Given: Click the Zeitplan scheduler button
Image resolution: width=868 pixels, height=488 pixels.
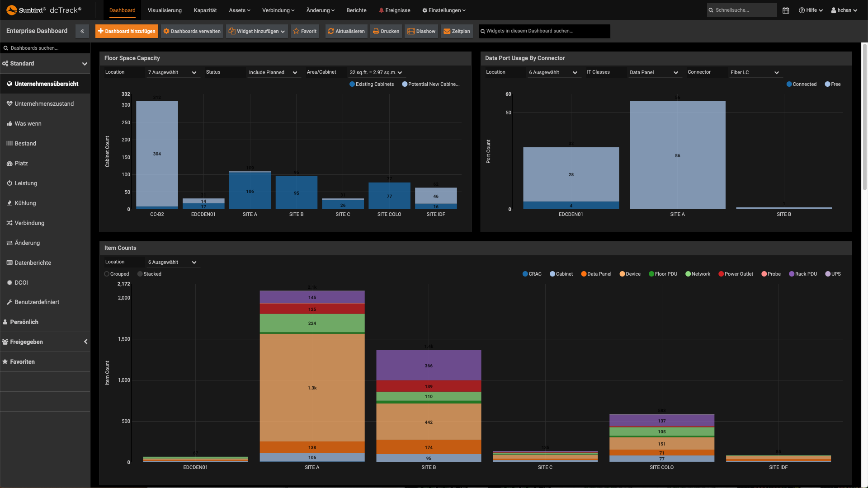Looking at the screenshot, I should point(458,31).
